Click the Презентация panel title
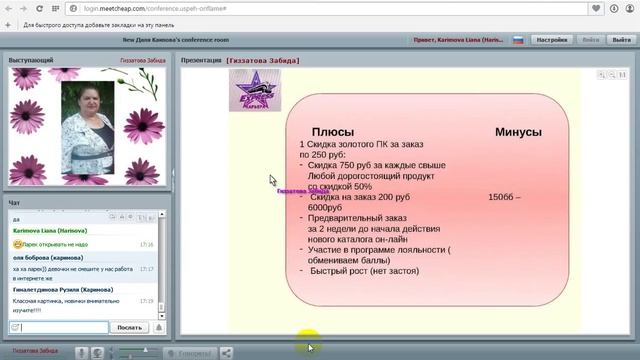 (201, 60)
